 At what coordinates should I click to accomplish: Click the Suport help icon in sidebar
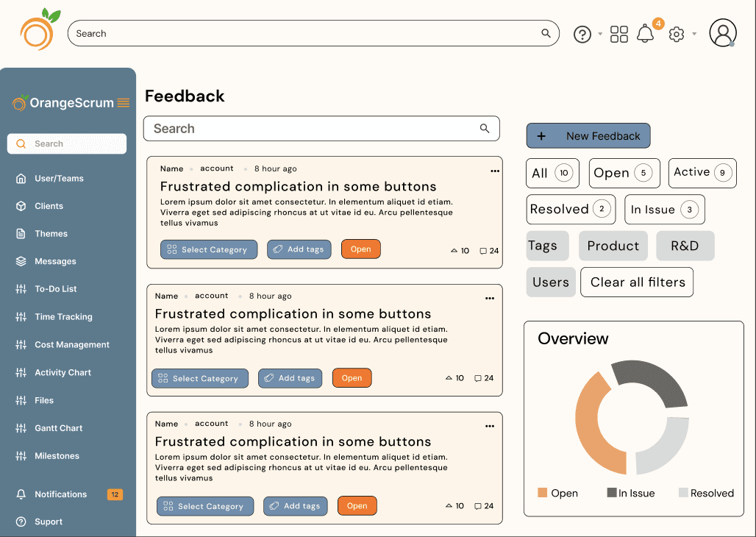pyautogui.click(x=21, y=522)
